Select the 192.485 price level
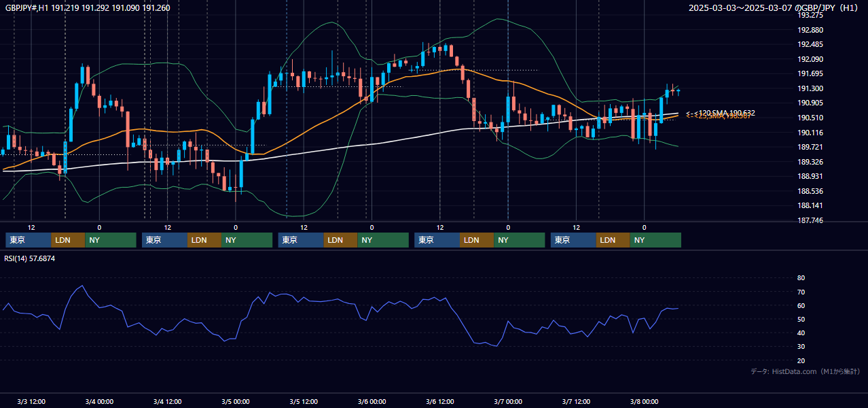Viewport: 868px width, 408px height. (x=810, y=44)
